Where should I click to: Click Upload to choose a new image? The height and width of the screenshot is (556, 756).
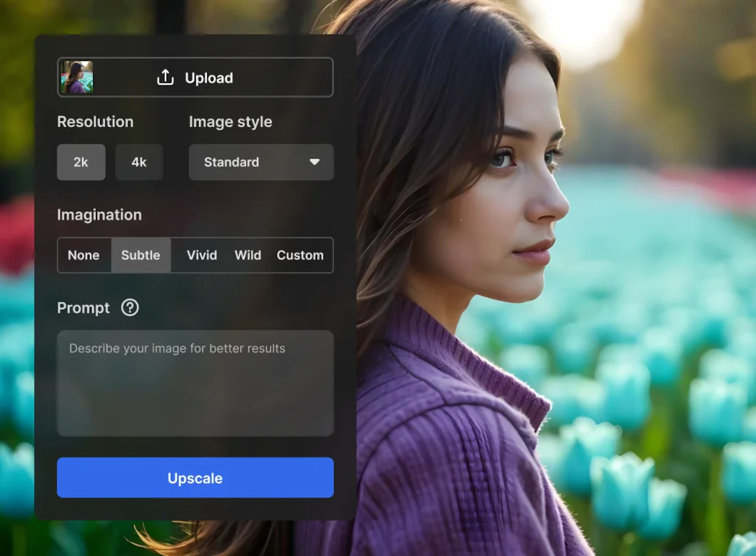(209, 78)
